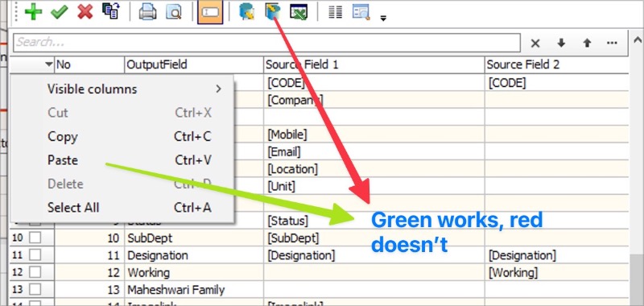Click the green checkmark apply icon
Viewport: 644px width, 306px height.
pos(59,12)
